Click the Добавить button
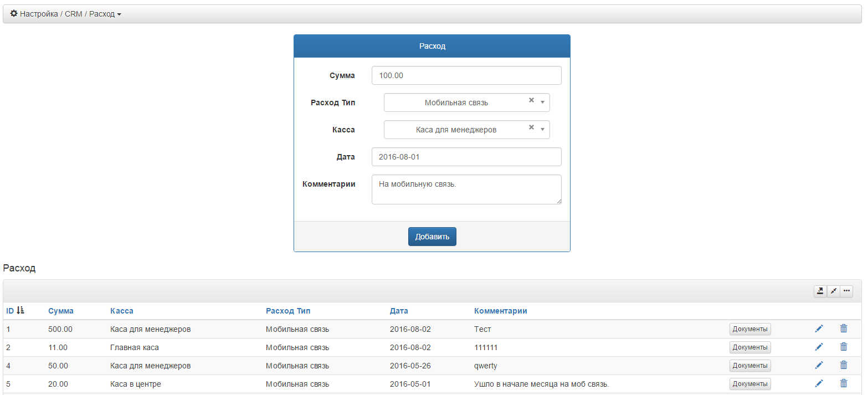Viewport: 868px width, 395px height. click(x=432, y=237)
